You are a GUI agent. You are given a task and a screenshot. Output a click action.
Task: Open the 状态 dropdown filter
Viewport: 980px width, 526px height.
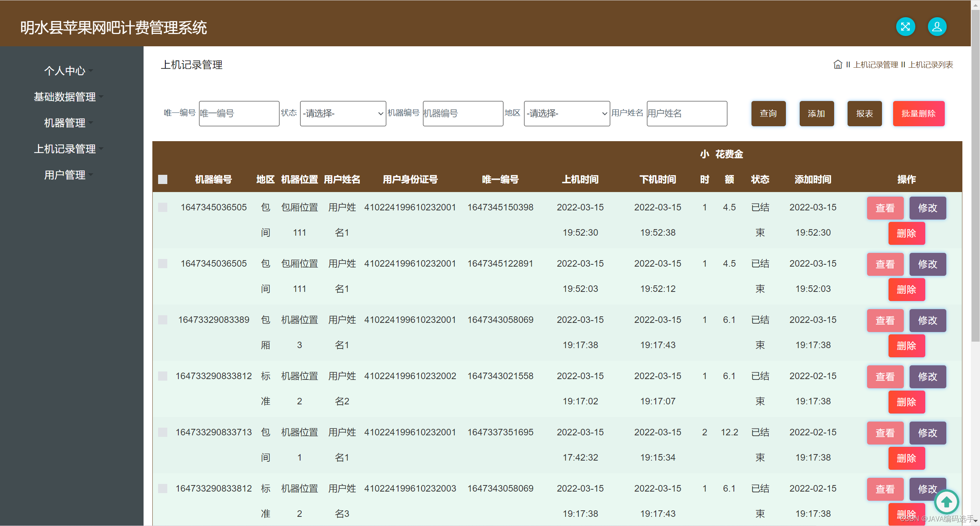pyautogui.click(x=343, y=114)
